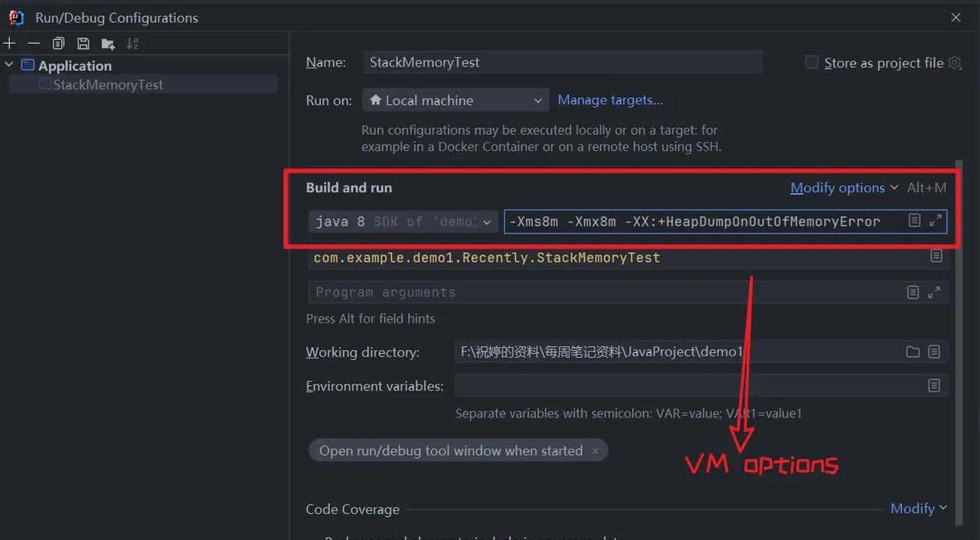This screenshot has height=540, width=980.
Task: Open the Modify options menu
Action: point(844,188)
